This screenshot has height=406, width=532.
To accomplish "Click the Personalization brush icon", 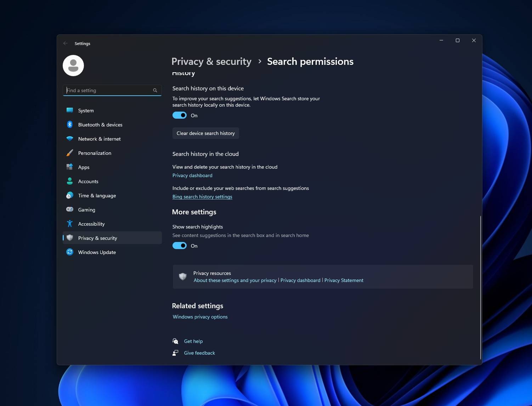I will point(70,153).
